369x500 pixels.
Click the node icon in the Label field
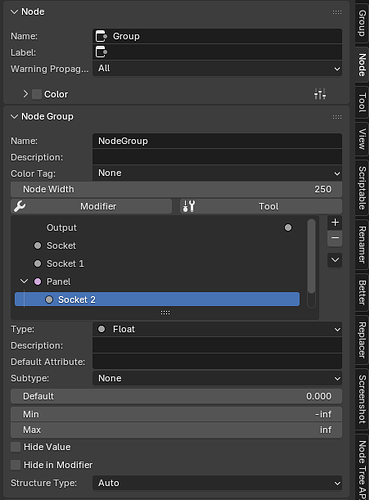click(x=101, y=52)
